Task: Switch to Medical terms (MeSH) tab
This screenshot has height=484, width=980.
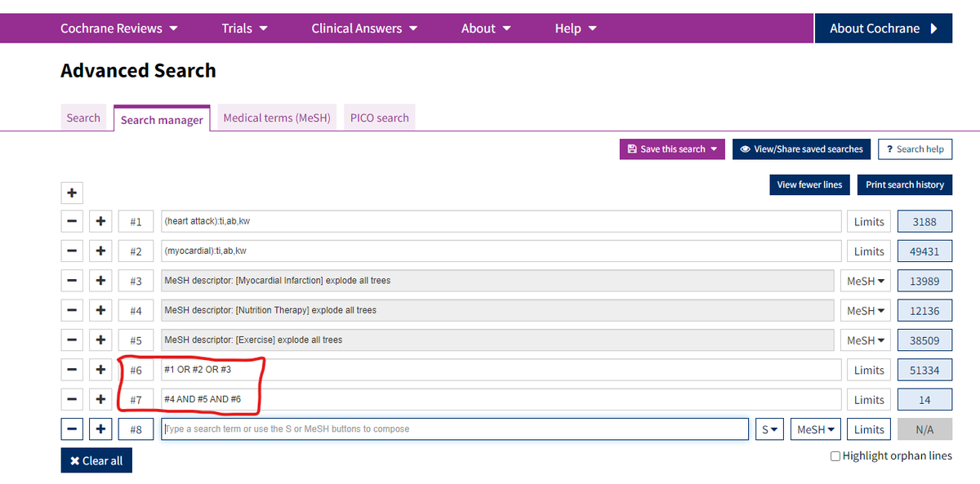Action: pyautogui.click(x=277, y=118)
